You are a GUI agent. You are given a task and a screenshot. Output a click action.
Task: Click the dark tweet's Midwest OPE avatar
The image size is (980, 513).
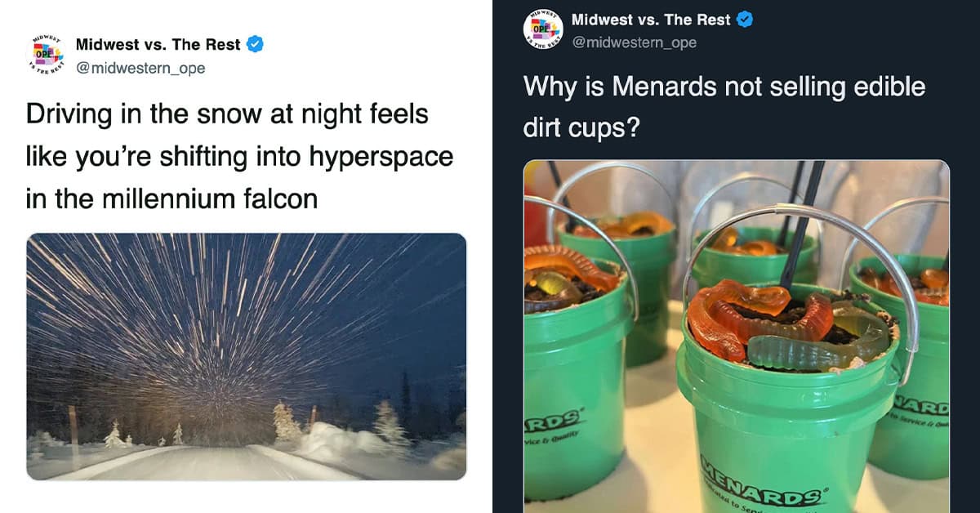543,31
